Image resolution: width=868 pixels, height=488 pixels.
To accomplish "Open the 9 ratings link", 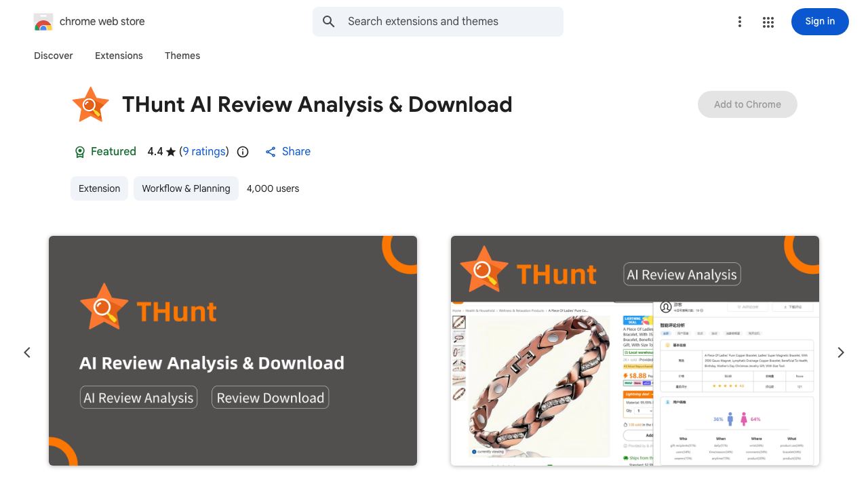I will tap(204, 152).
